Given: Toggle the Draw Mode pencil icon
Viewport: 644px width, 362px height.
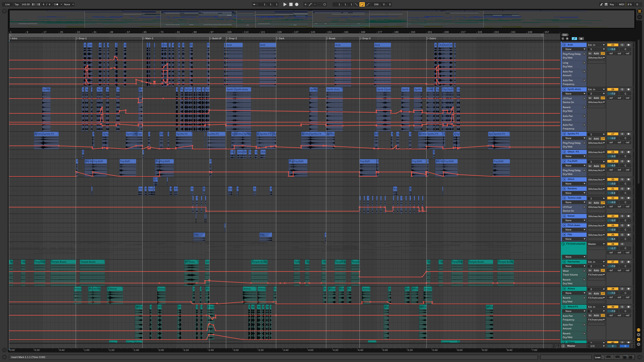Looking at the screenshot, I should tap(601, 4).
